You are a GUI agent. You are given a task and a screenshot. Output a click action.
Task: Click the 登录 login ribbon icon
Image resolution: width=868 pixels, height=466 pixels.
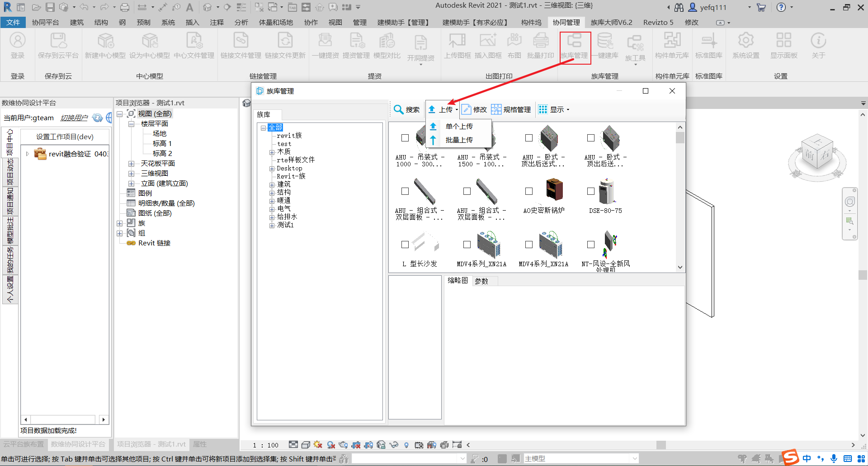coord(18,45)
